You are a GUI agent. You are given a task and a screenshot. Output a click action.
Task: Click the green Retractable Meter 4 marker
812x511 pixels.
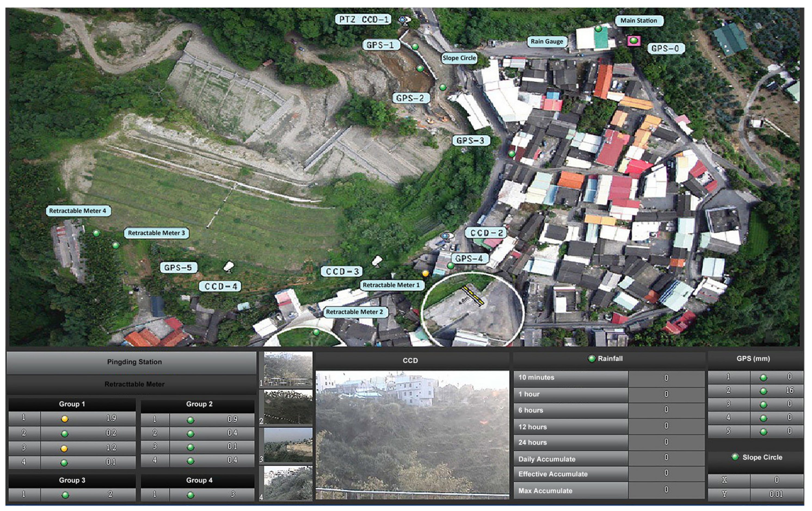pyautogui.click(x=96, y=233)
